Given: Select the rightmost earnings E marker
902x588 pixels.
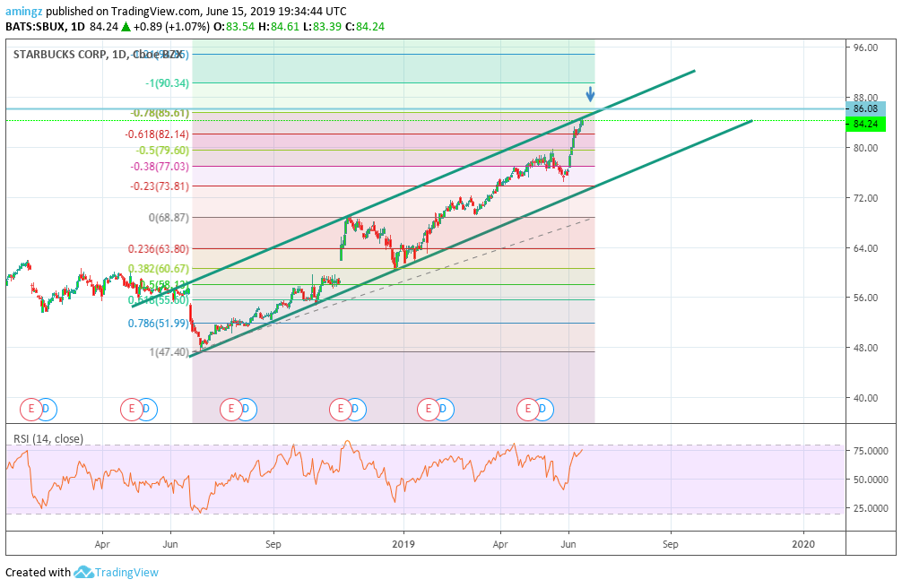Looking at the screenshot, I should [x=528, y=410].
